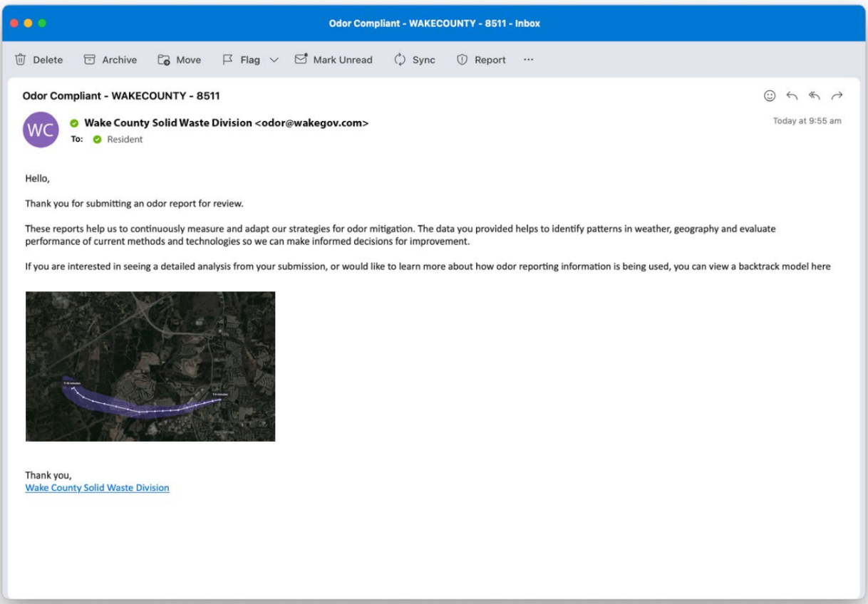Add an emoji reaction to message
This screenshot has width=868, height=604.
[770, 95]
